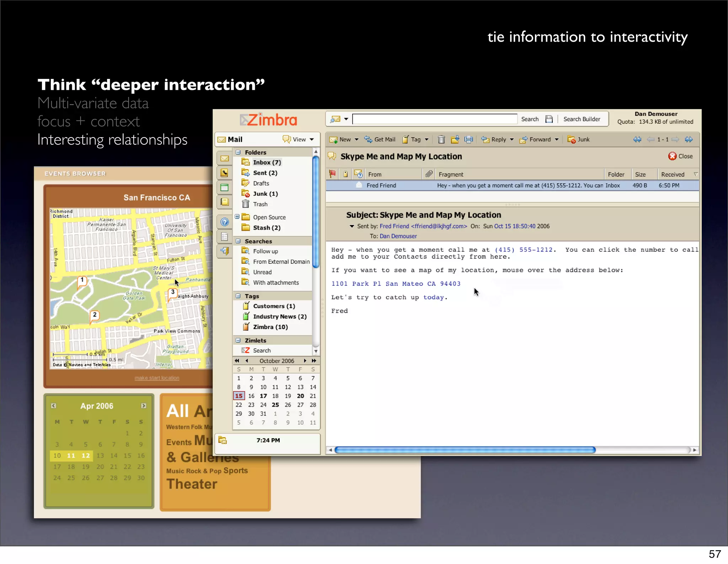Viewport: 728px width, 564px height.
Task: Expand the Open Source folder
Action: (237, 217)
